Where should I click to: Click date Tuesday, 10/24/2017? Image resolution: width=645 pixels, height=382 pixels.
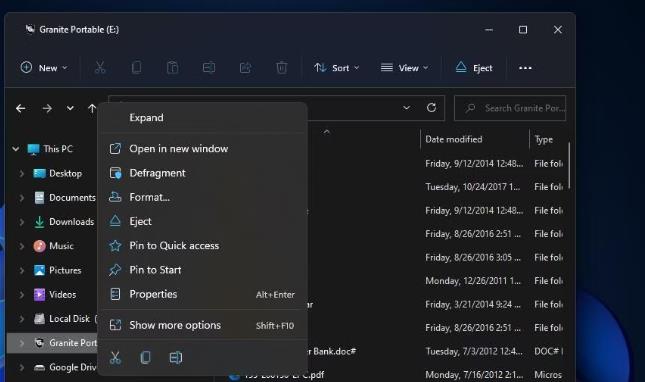(473, 187)
